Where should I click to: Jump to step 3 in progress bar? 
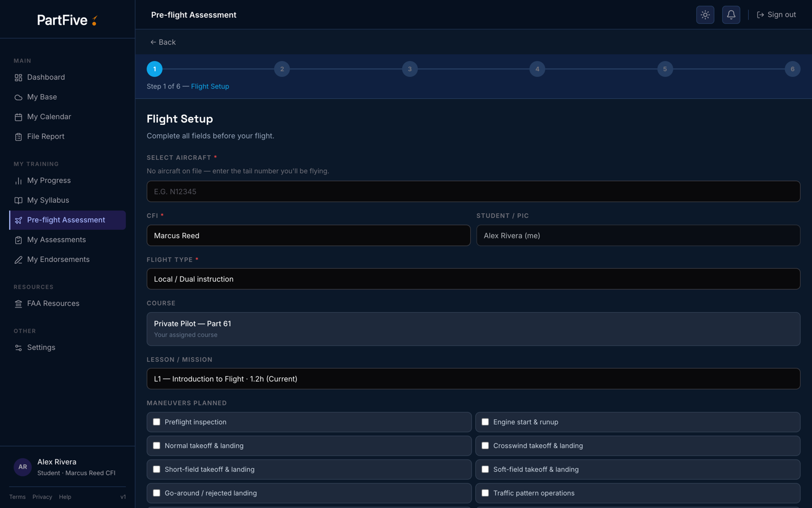pyautogui.click(x=410, y=69)
